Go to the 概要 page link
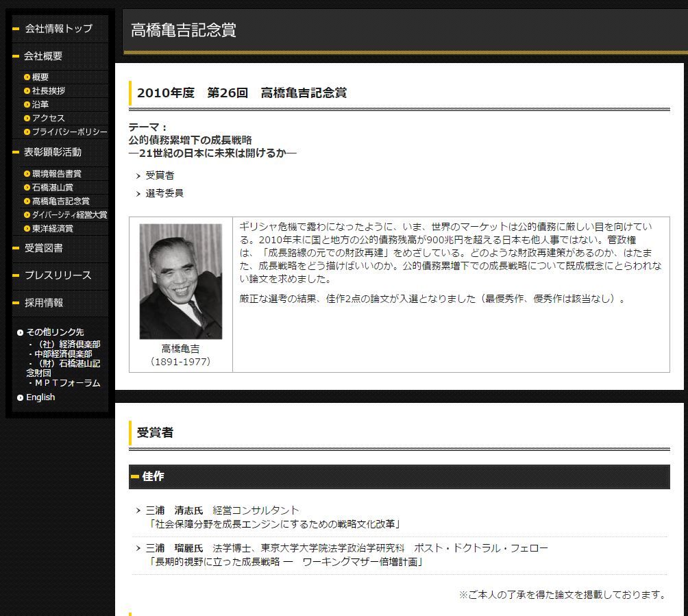 click(x=40, y=77)
